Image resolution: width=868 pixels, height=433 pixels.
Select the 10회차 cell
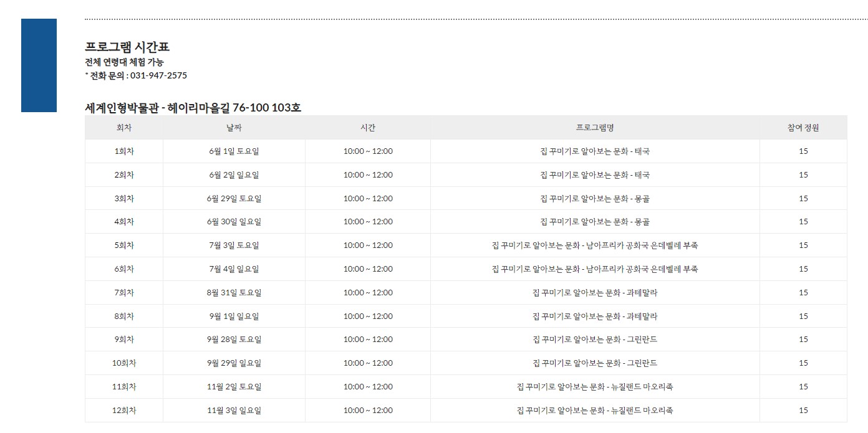coord(124,363)
